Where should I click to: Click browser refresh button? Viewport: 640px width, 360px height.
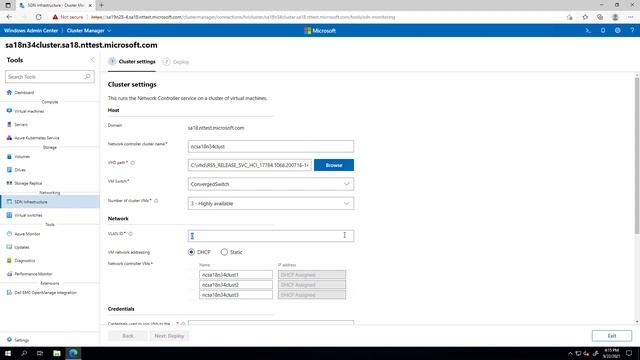pyautogui.click(x=38, y=17)
